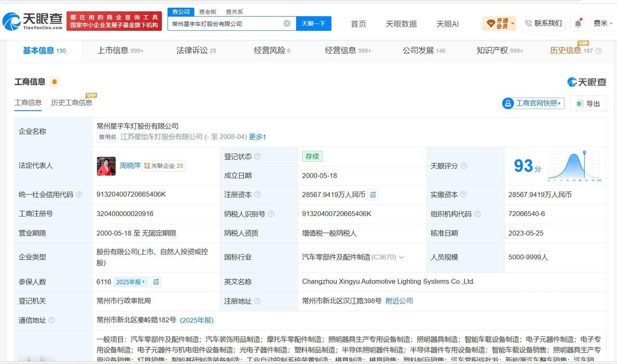Viewport: 617px width, 364px height.
Task: Open the 工商官网快照 snapshot button
Action: pos(533,103)
